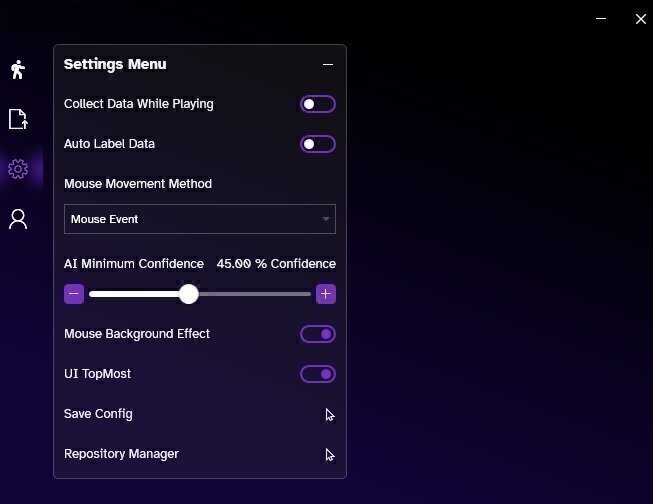
Task: Open the file export sidebar icon
Action: [17, 119]
